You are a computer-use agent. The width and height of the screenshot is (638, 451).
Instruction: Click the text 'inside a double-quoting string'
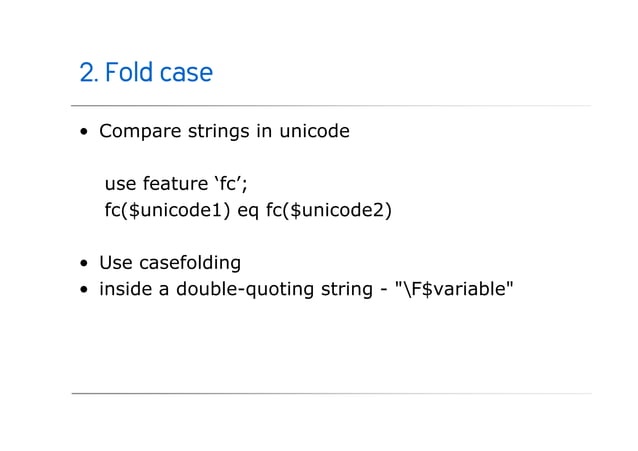(236, 289)
